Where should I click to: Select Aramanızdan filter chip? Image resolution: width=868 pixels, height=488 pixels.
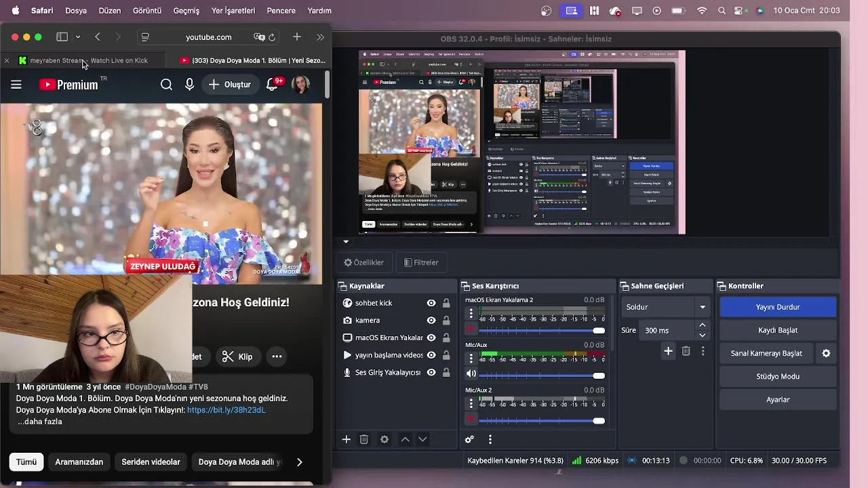tap(79, 462)
